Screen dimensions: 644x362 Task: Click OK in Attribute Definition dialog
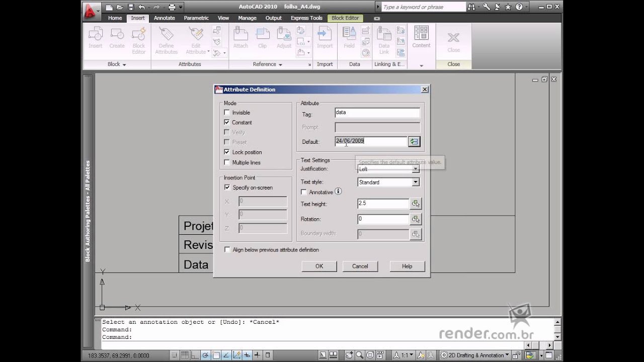click(319, 266)
